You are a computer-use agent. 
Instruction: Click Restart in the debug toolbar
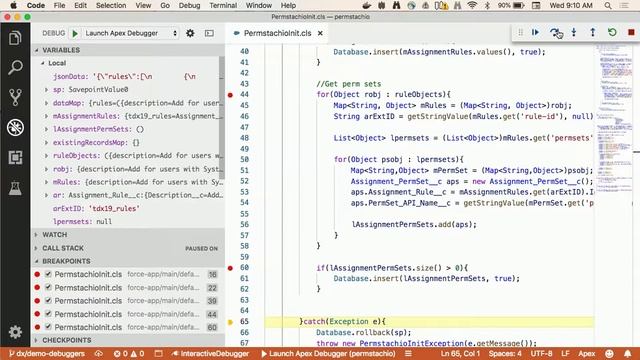612,32
